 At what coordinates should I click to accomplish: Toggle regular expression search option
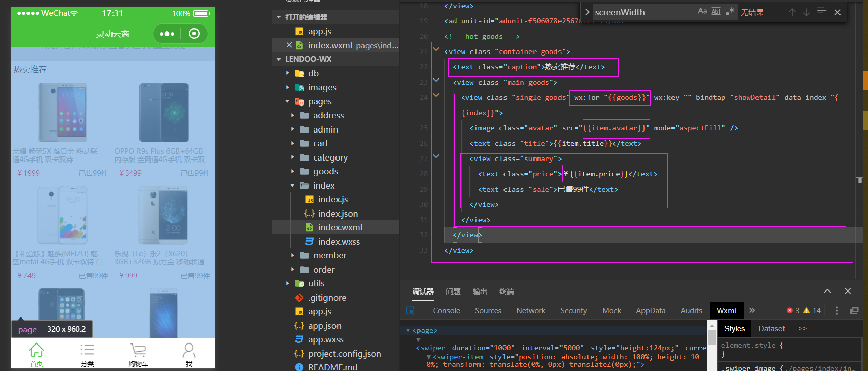coord(730,11)
